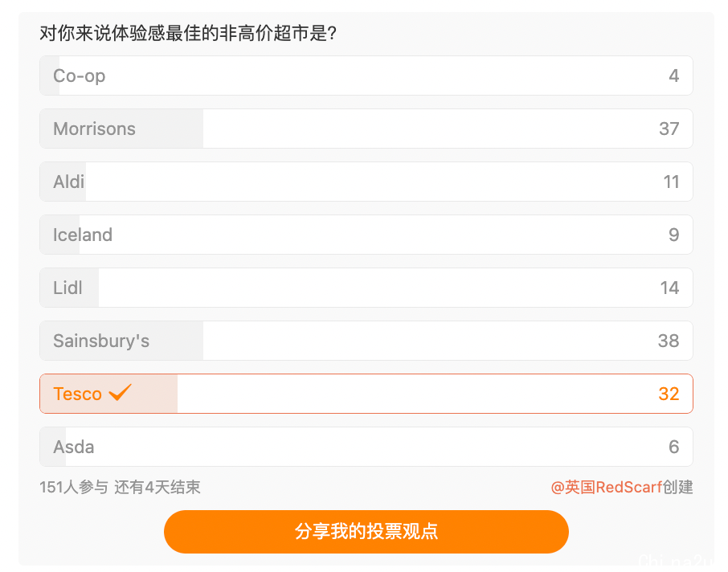Click the orange checkmark beside Tesco
Image resolution: width=728 pixels, height=572 pixels.
click(x=120, y=393)
